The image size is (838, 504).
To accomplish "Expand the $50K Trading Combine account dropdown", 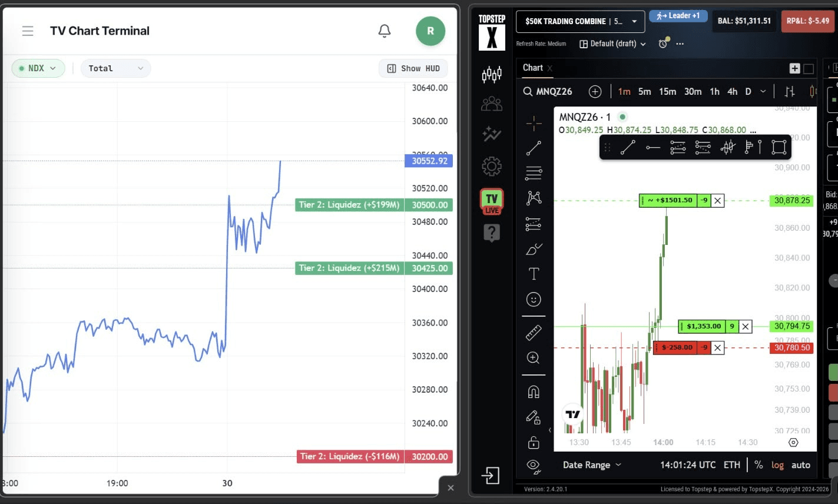I will point(580,21).
